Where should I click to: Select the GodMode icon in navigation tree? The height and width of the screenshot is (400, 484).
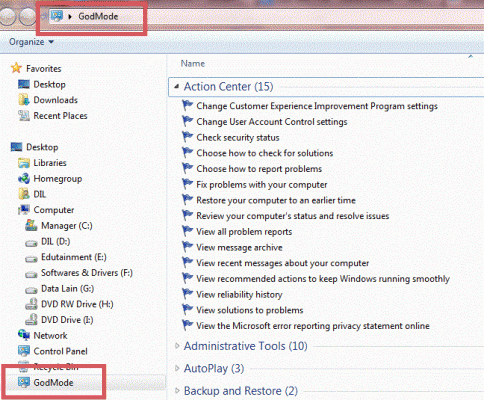pos(24,382)
